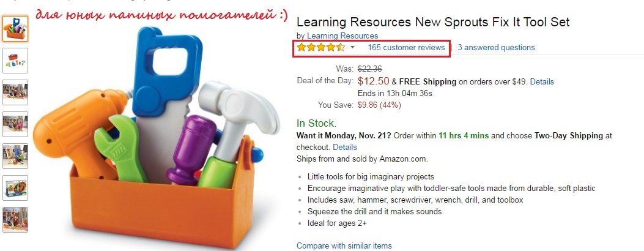Image resolution: width=644 pixels, height=251 pixels.
Task: Open the 3 answered questions link
Action: point(496,47)
